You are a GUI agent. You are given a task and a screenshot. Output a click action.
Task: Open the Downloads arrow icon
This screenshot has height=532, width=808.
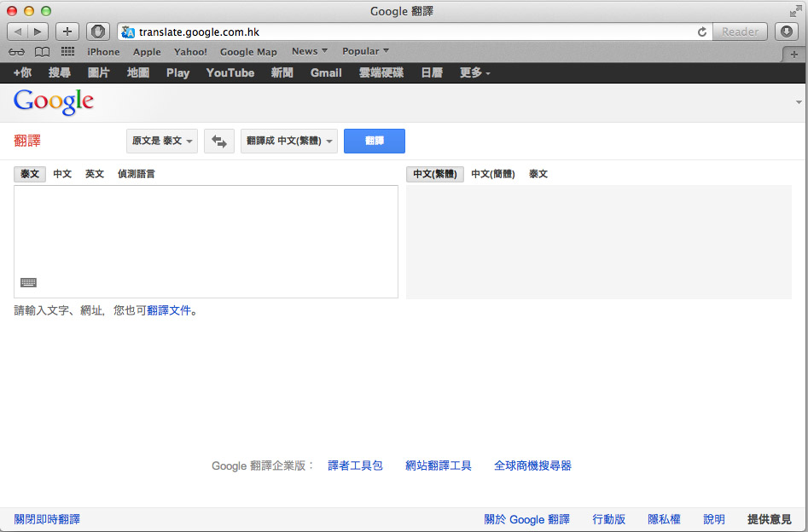pyautogui.click(x=787, y=32)
